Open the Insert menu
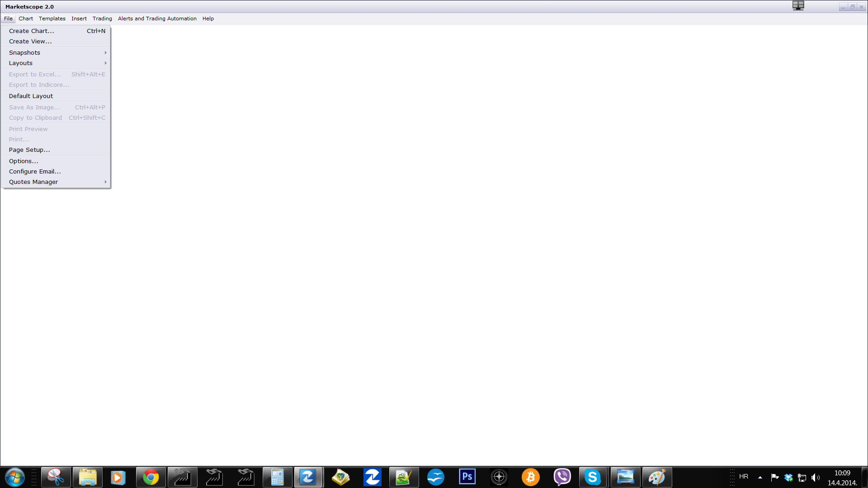868x488 pixels. coord(79,19)
